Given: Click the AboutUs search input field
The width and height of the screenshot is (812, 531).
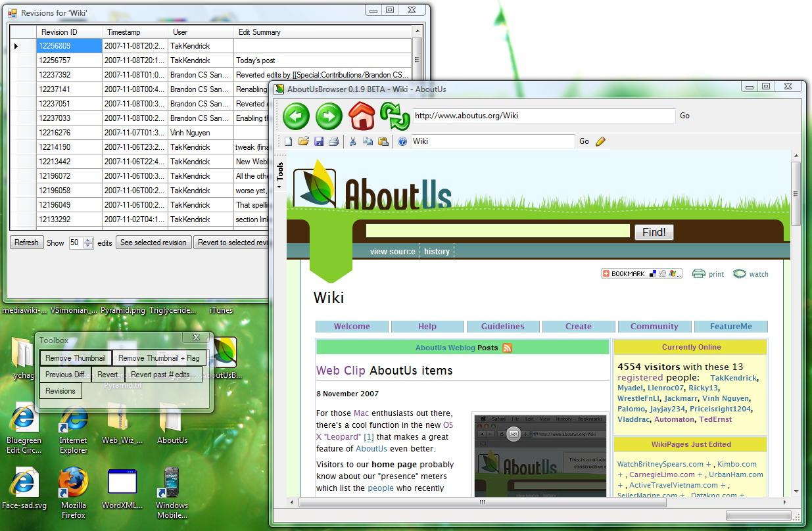Looking at the screenshot, I should pos(498,231).
